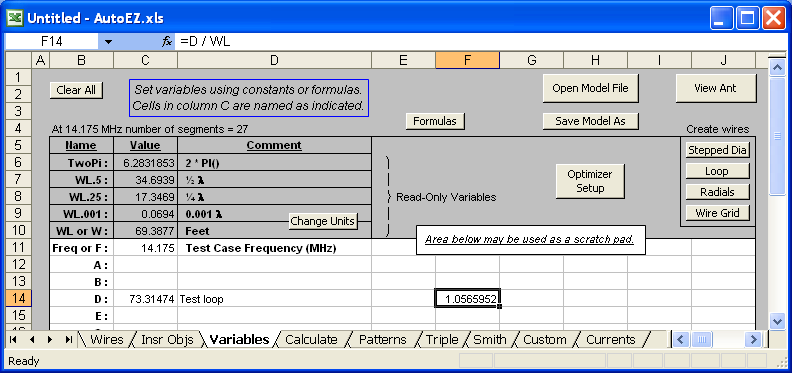The width and height of the screenshot is (792, 373).
Task: Click the formula bar showing =D / WL
Action: coord(480,41)
